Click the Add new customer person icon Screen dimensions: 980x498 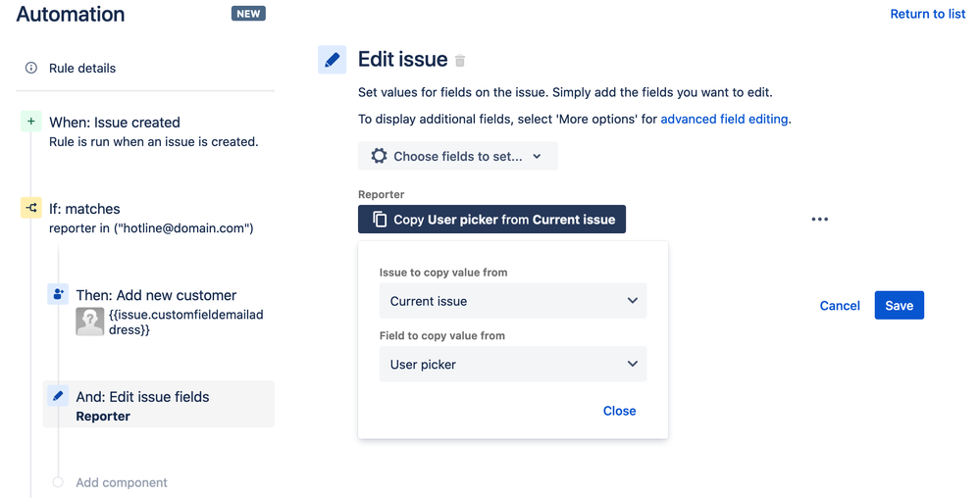tap(58, 294)
